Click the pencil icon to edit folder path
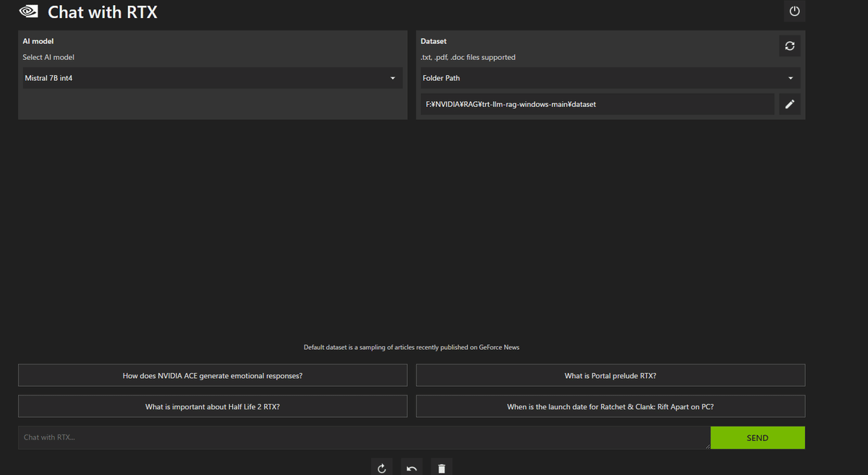Image resolution: width=868 pixels, height=475 pixels. (x=790, y=104)
